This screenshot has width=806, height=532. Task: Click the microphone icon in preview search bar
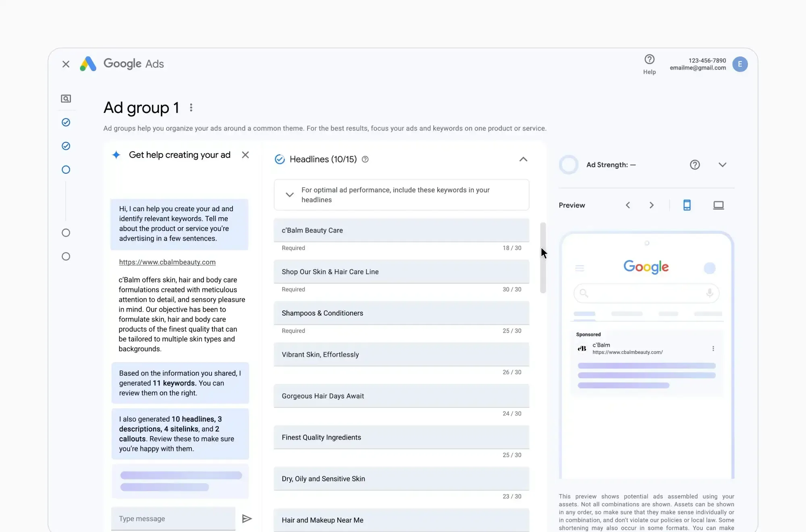coord(710,293)
